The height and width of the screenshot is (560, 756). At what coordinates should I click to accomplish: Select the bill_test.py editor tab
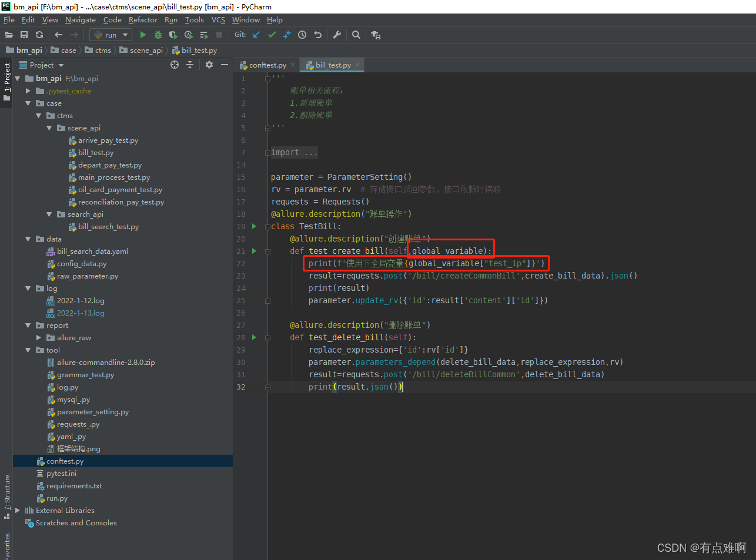pyautogui.click(x=333, y=65)
